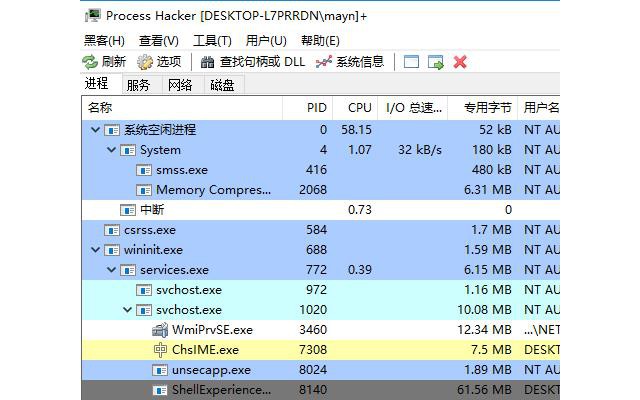Select the System process icon
This screenshot has height=400, width=640.
(128, 150)
